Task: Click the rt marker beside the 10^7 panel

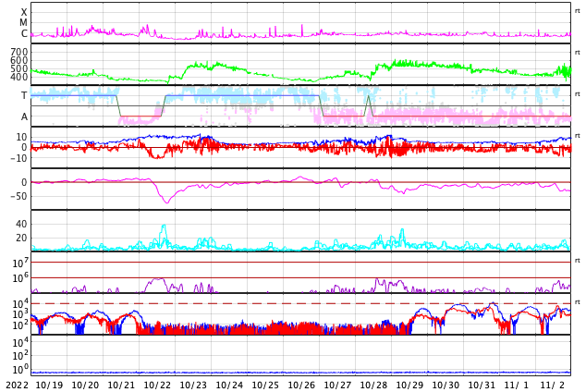Action: click(578, 260)
